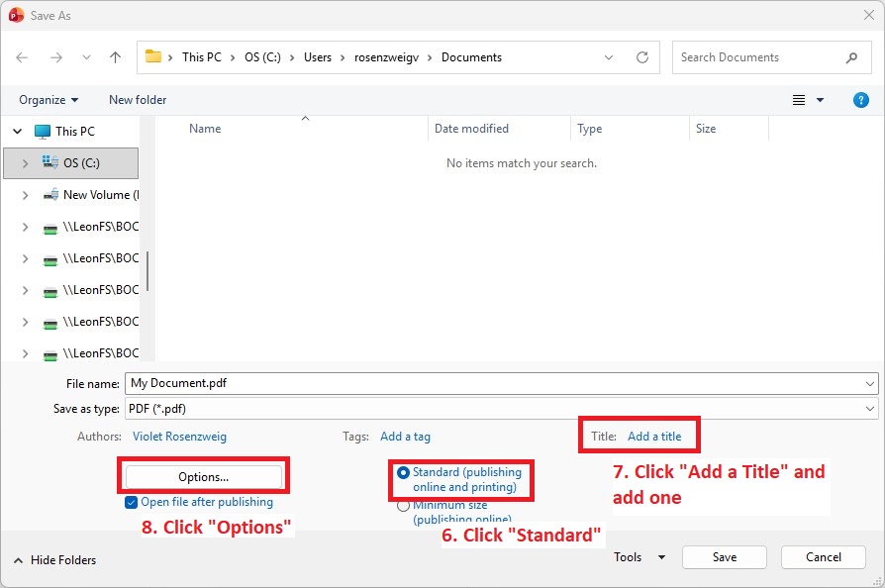This screenshot has width=885, height=588.
Task: Open the recent locations dropdown arrow
Action: point(86,57)
